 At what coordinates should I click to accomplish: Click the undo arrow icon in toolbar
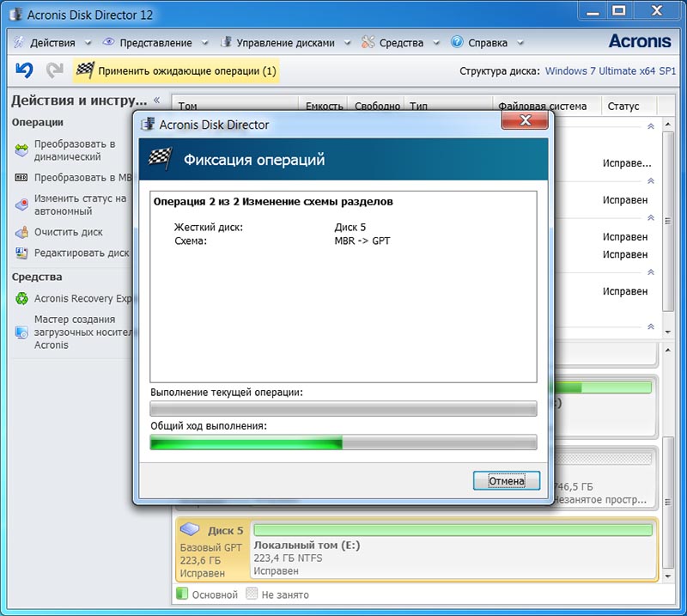[24, 70]
